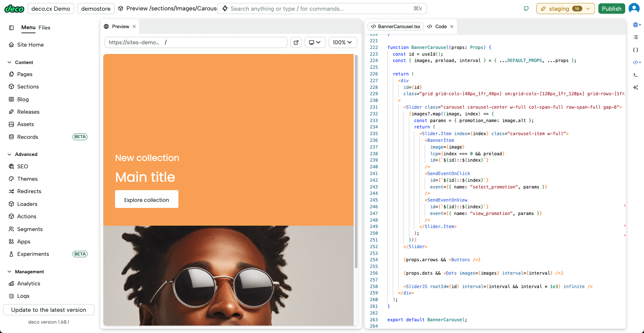Open the Pages menu item
This screenshot has height=333, width=644.
coord(25,74)
